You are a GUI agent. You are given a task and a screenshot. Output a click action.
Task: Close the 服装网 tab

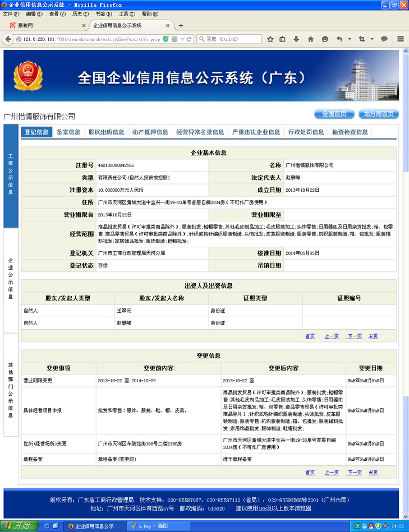point(84,25)
